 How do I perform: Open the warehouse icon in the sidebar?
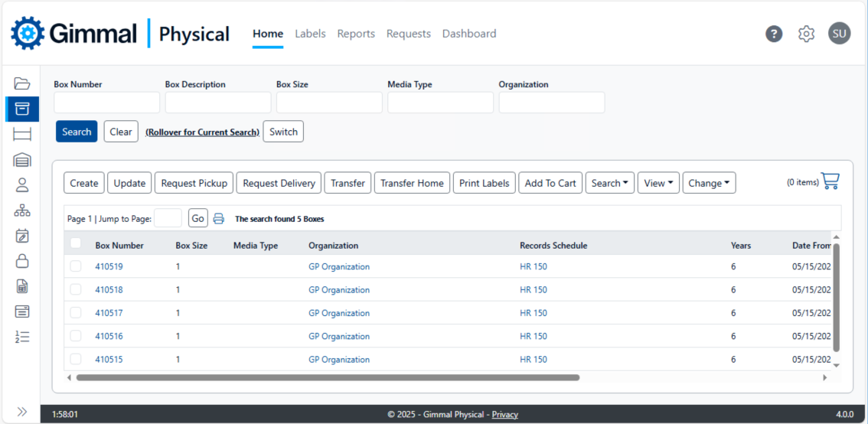[x=22, y=159]
